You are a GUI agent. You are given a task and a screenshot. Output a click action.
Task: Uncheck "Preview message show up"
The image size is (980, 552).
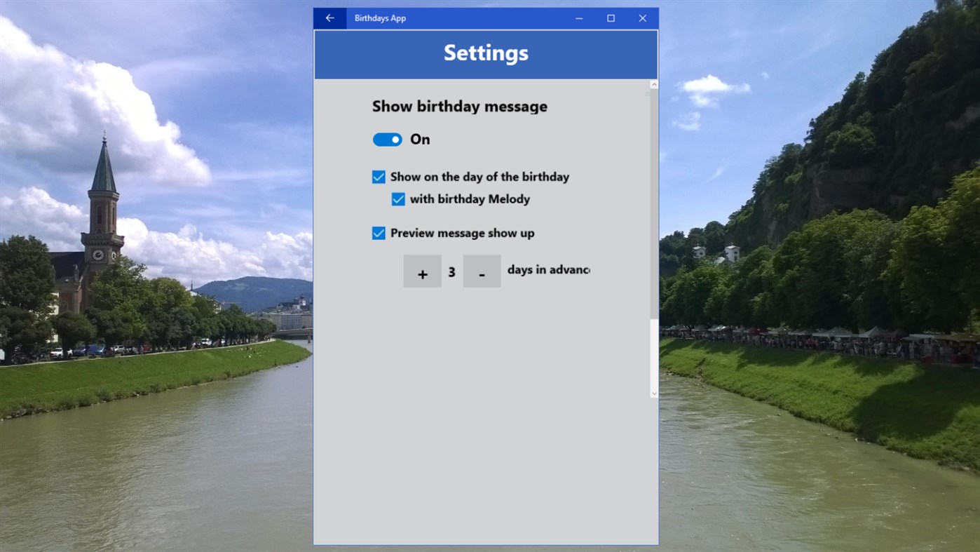point(379,233)
